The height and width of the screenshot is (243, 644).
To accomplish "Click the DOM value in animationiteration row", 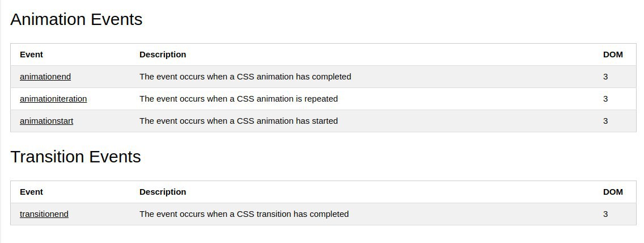I will [x=605, y=99].
